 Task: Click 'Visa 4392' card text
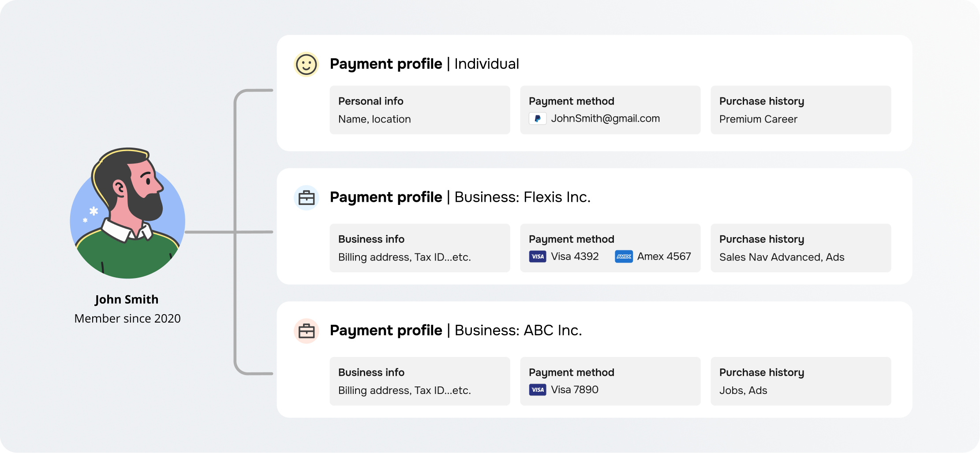point(575,256)
